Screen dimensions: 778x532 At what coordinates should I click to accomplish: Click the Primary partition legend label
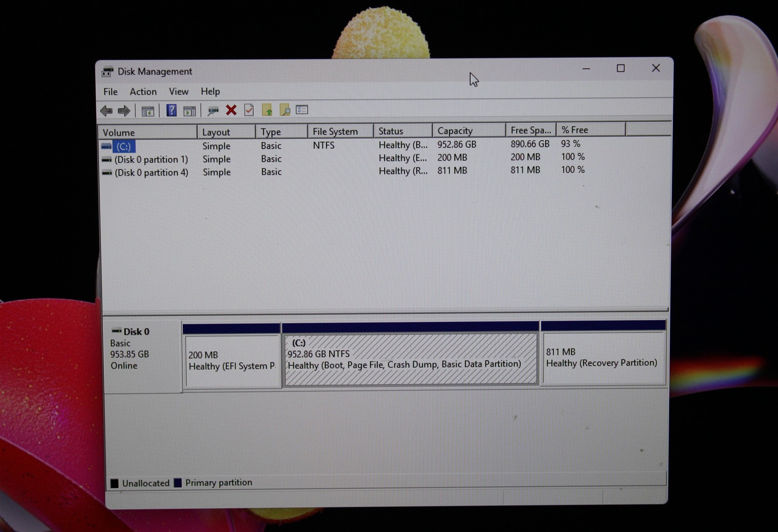pyautogui.click(x=219, y=482)
